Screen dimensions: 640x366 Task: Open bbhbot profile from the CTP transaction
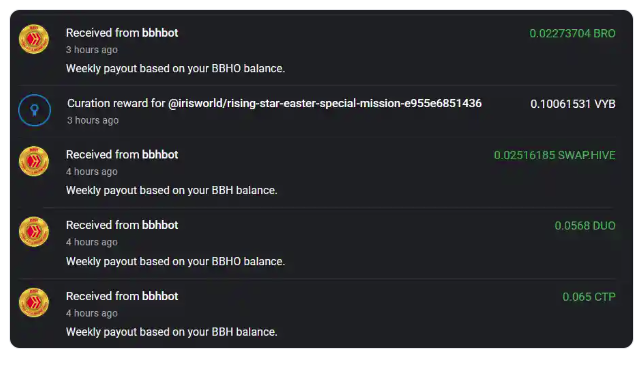[x=160, y=296]
